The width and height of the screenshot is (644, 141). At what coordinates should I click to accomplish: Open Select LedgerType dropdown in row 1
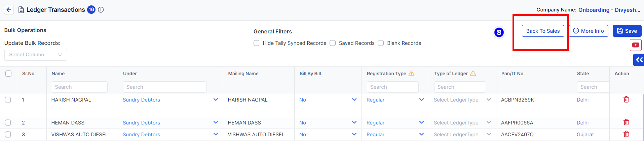pyautogui.click(x=462, y=100)
